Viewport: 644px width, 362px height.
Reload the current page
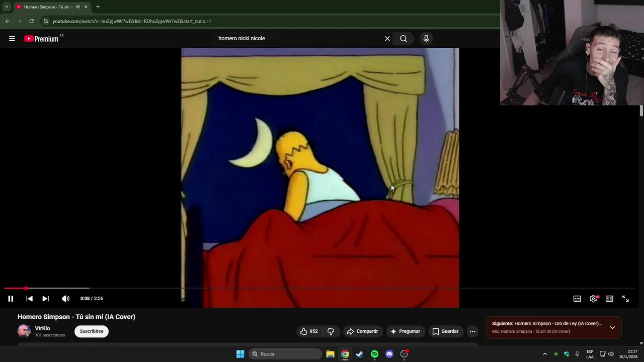coord(31,21)
